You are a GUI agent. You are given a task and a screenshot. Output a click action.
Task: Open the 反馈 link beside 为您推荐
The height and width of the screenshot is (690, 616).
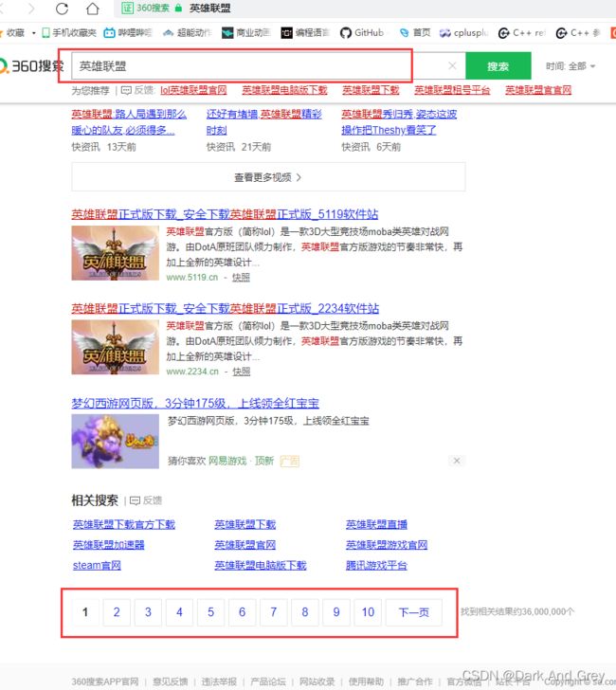137,90
